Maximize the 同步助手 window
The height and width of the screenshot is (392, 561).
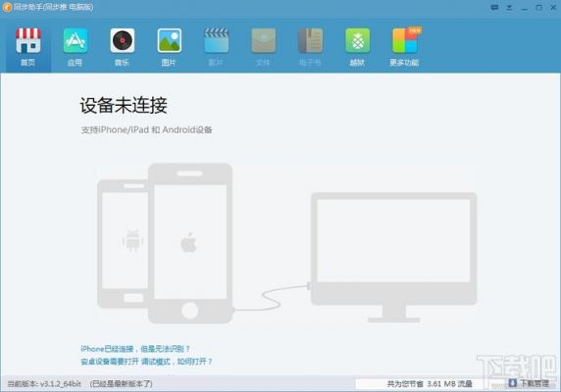tap(538, 8)
